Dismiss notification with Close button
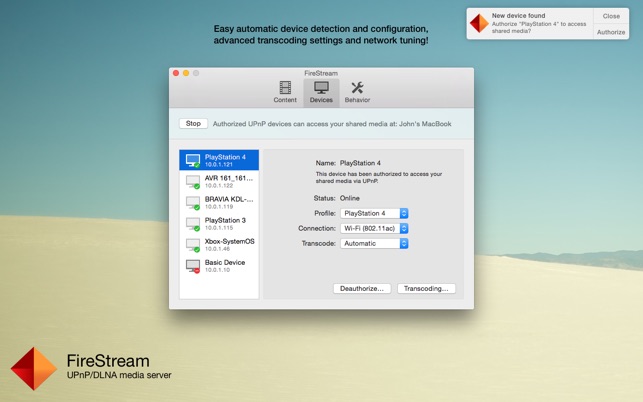The image size is (643, 402). click(611, 16)
